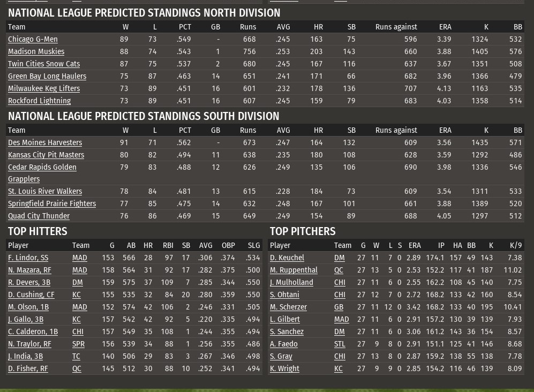This screenshot has width=534, height=392.
Task: Open Des Moines Harvesters team page
Action: click(x=45, y=142)
